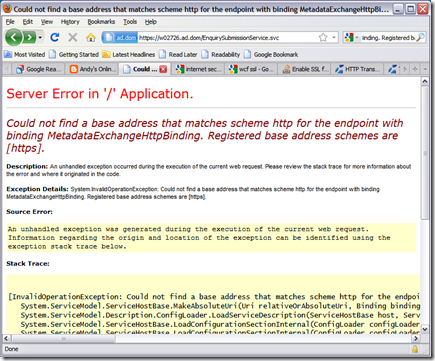The width and height of the screenshot is (435, 361).
Task: Open the Bookmarks menu
Action: click(101, 22)
